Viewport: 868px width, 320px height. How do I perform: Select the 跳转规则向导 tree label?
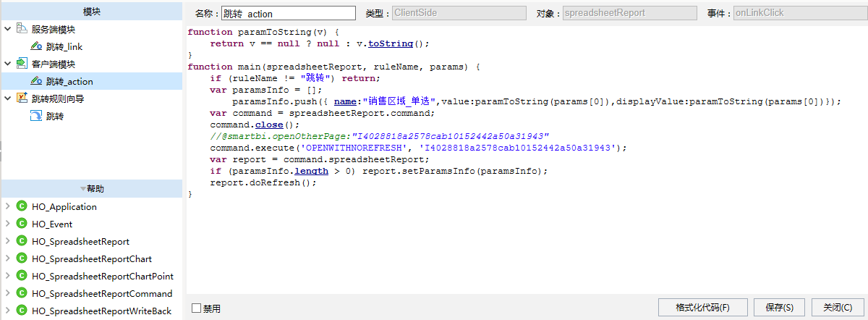(58, 98)
